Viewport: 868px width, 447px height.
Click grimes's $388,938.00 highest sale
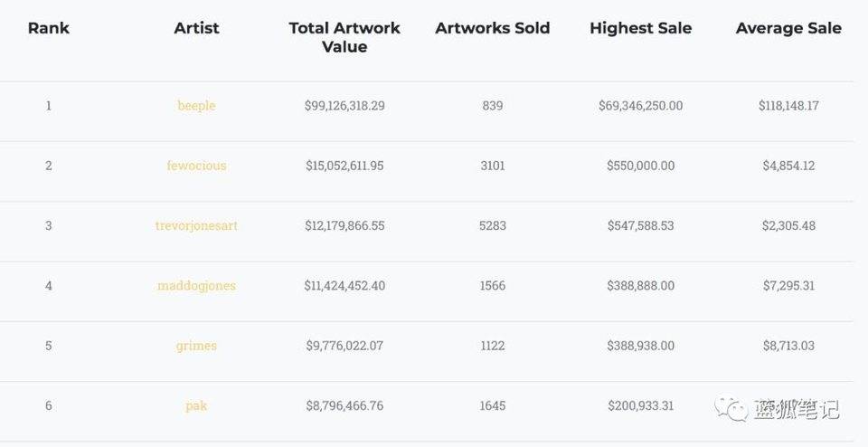click(x=640, y=346)
